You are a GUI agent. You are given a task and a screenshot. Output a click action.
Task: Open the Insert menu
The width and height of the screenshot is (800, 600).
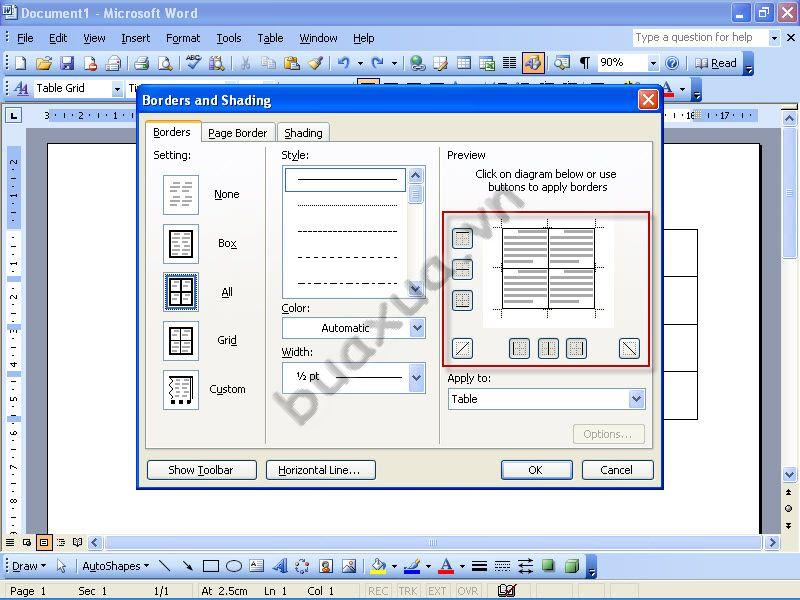[136, 38]
